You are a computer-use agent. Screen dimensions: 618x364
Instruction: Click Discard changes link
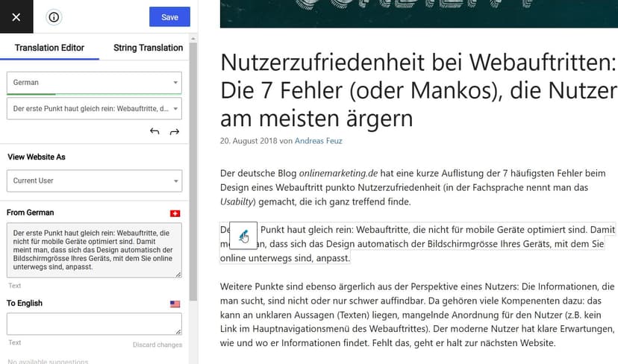point(157,345)
